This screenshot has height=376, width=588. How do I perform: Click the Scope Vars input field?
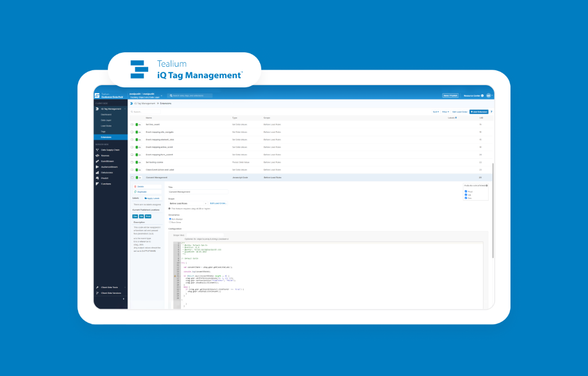pos(205,235)
